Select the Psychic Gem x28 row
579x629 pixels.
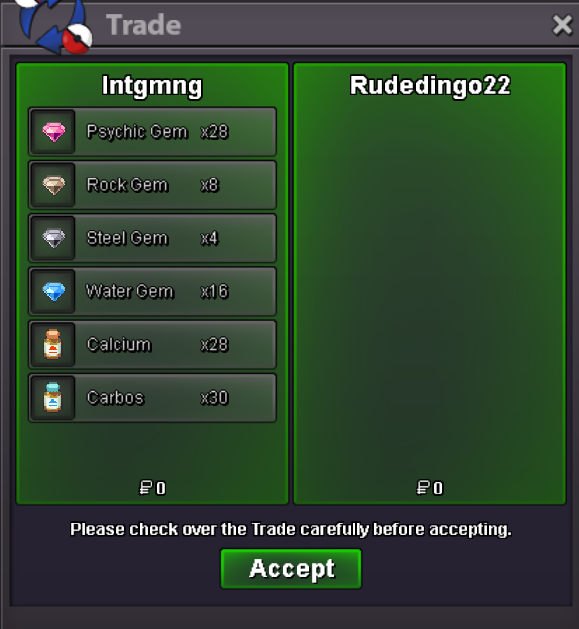point(152,132)
